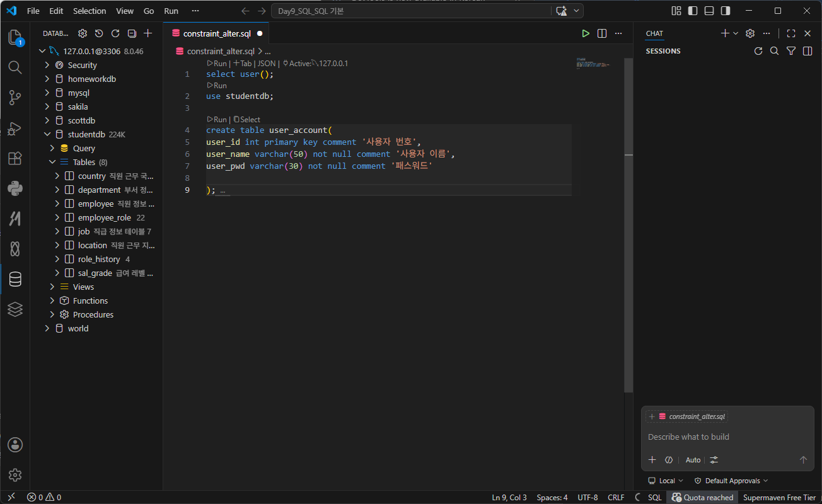Collapse the 127.0.0.1@3306 connection node
Viewport: 822px width, 504px height.
tap(42, 51)
